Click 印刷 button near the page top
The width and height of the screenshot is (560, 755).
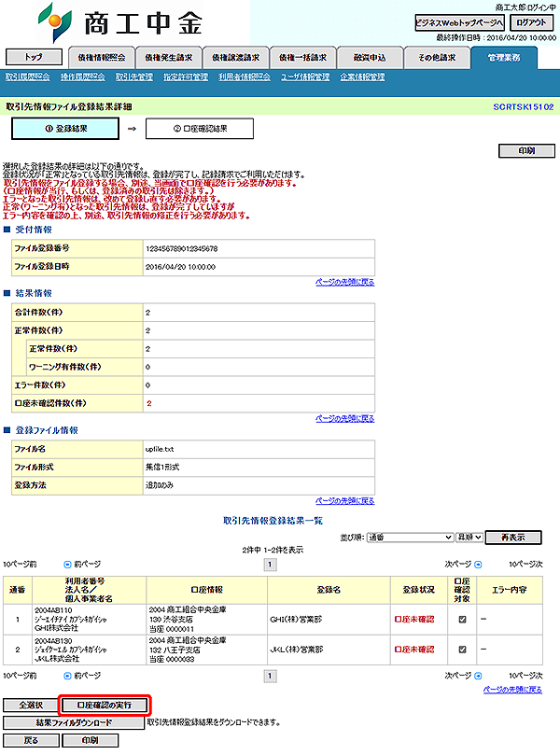pyautogui.click(x=526, y=150)
